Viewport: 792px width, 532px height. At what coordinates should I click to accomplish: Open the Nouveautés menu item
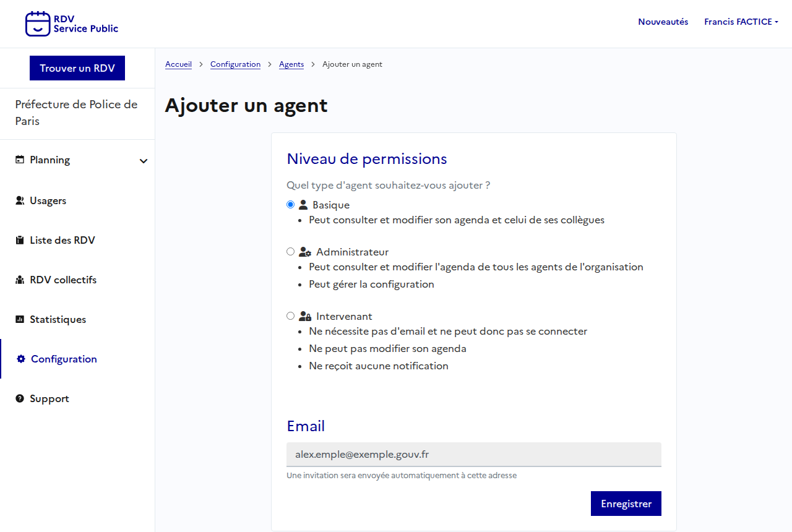tap(663, 22)
